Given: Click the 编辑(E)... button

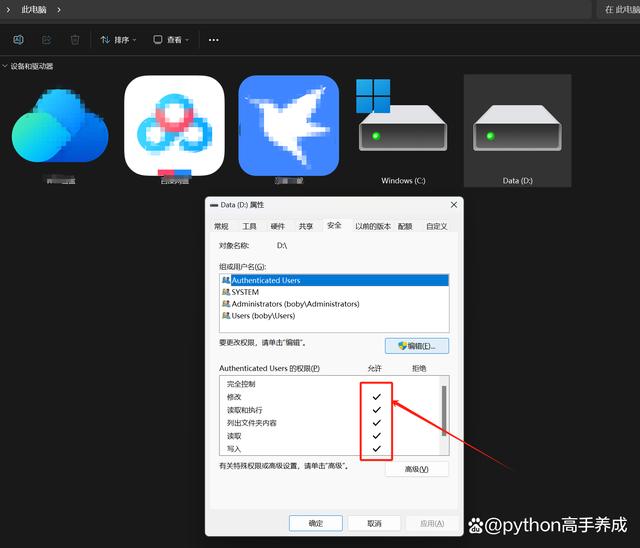Looking at the screenshot, I should click(416, 346).
